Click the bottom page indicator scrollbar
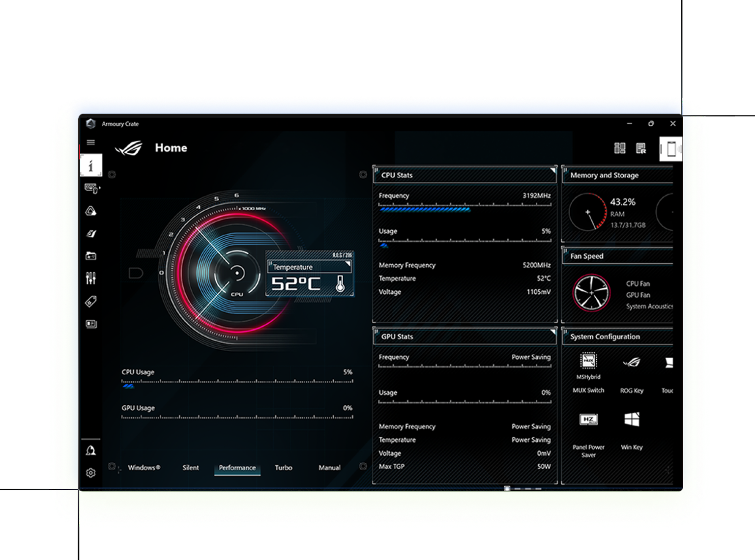The image size is (755, 560). 523,489
